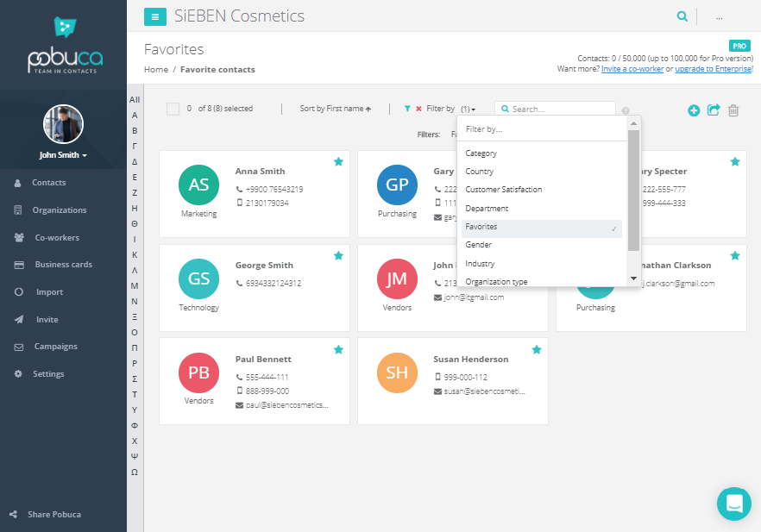Expand John Smith user dropdown

(x=63, y=155)
